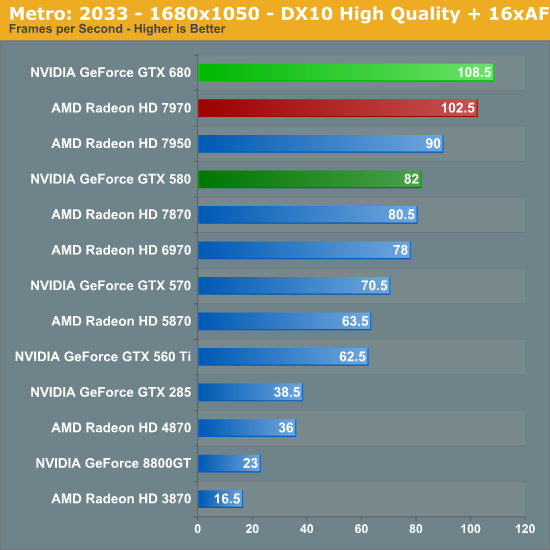
Task: Click the x-axis tick label '60'
Action: (x=361, y=529)
